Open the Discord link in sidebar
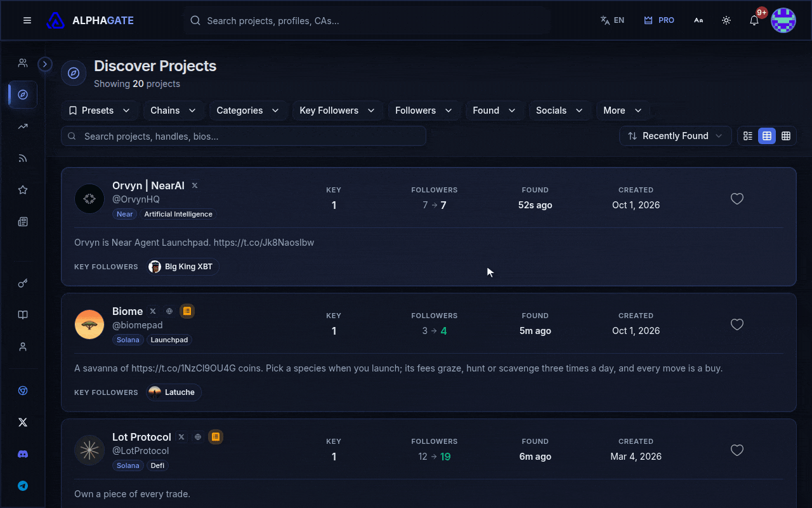Image resolution: width=812 pixels, height=508 pixels. click(x=23, y=454)
